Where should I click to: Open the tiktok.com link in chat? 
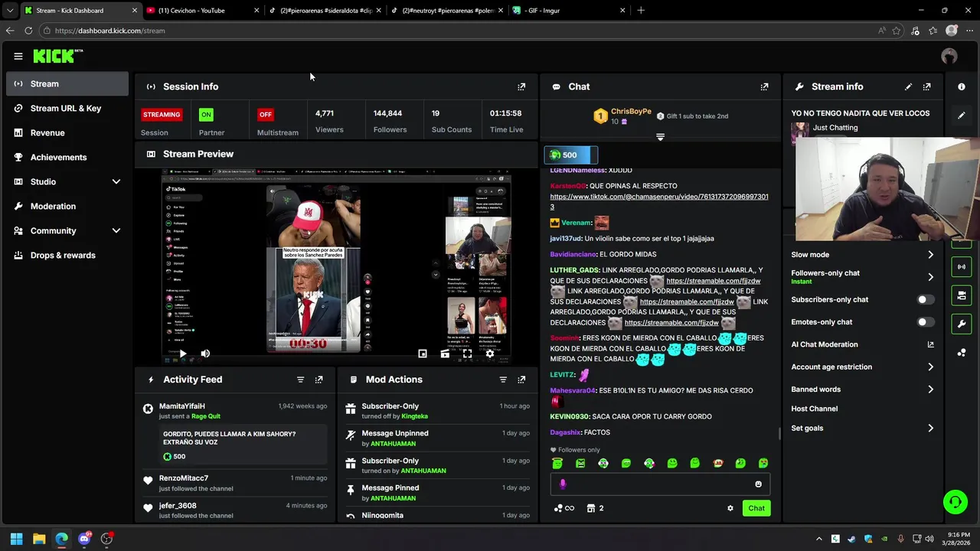pyautogui.click(x=659, y=202)
